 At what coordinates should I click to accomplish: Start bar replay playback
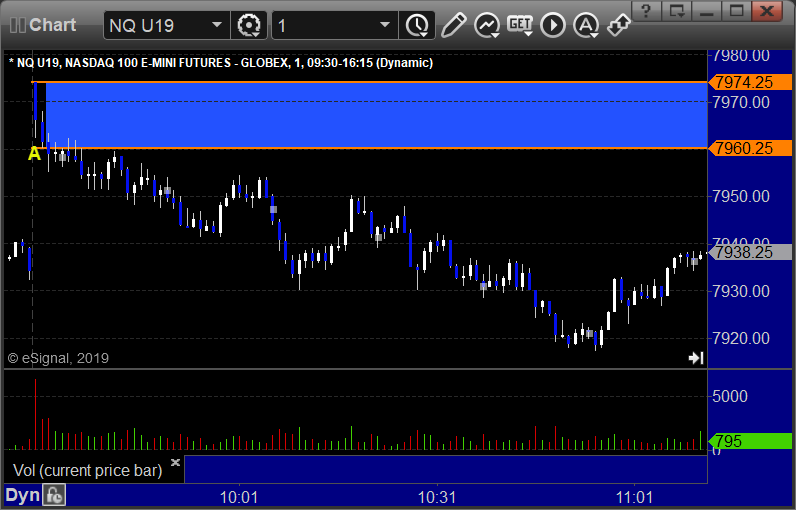pyautogui.click(x=553, y=25)
